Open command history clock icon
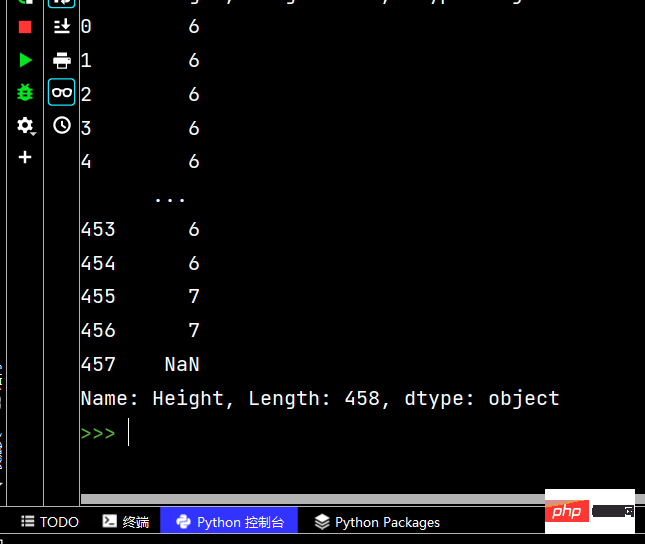 click(x=62, y=125)
